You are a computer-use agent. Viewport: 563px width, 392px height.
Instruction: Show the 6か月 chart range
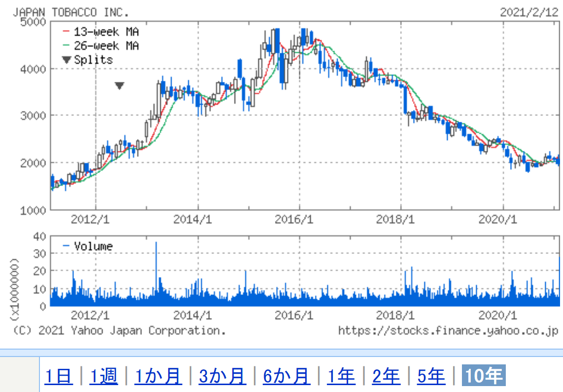pos(286,376)
